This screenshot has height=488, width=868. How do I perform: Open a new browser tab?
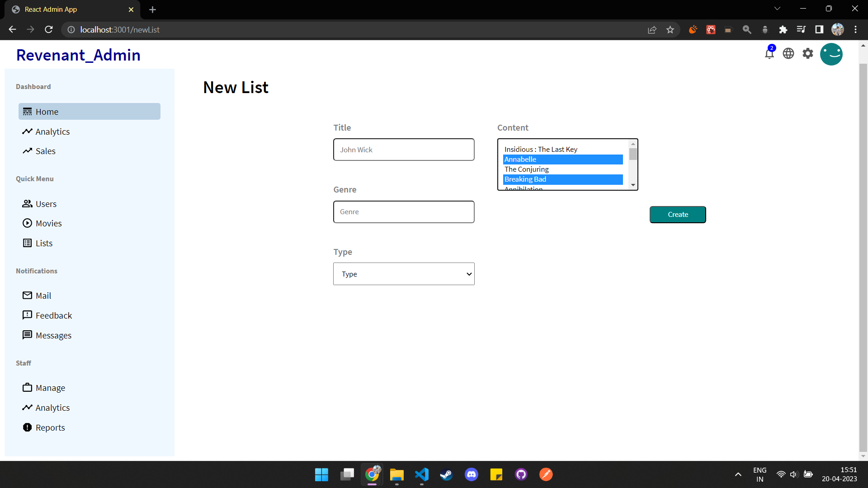(152, 9)
